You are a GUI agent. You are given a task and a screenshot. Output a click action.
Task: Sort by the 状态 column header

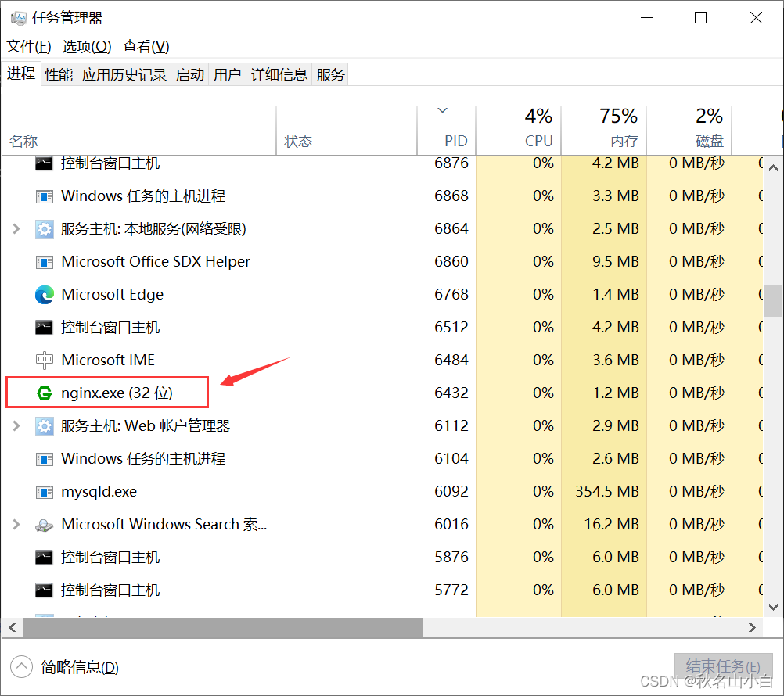347,130
